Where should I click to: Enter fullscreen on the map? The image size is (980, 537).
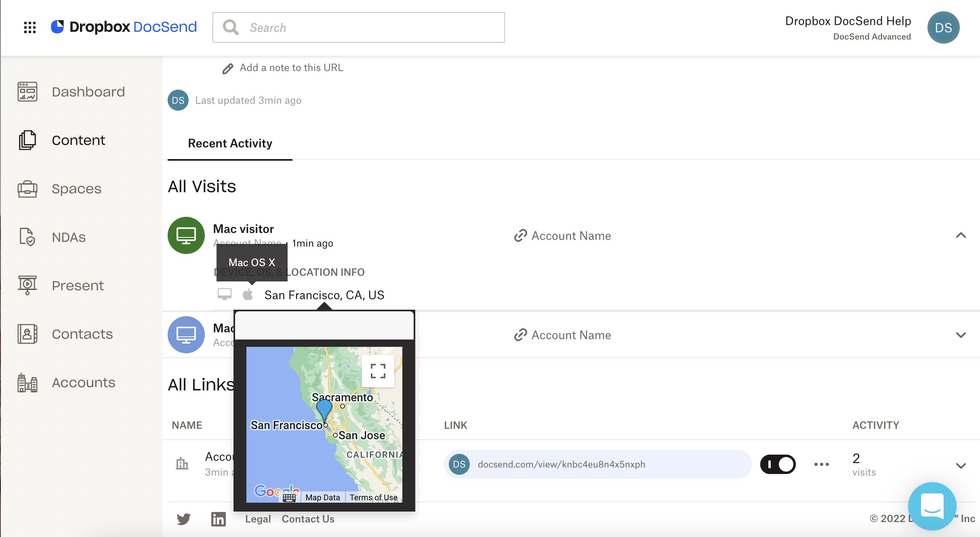(x=378, y=371)
